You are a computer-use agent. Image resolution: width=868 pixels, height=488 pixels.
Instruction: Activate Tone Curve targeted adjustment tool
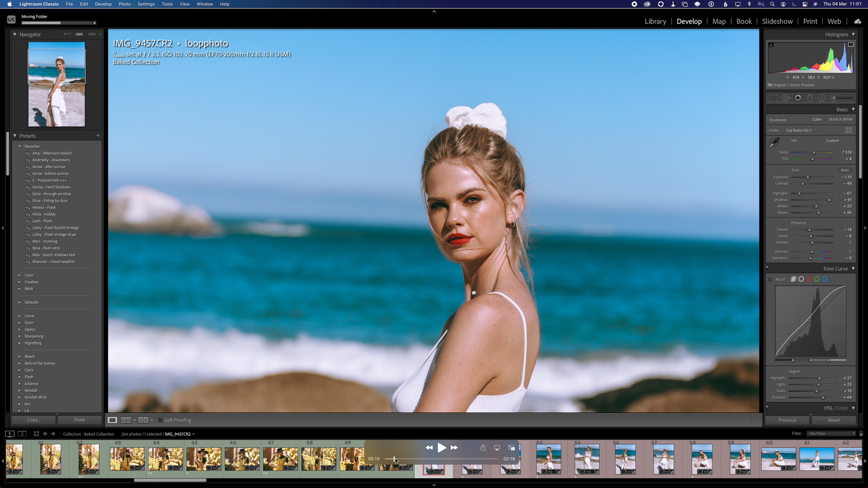(770, 280)
